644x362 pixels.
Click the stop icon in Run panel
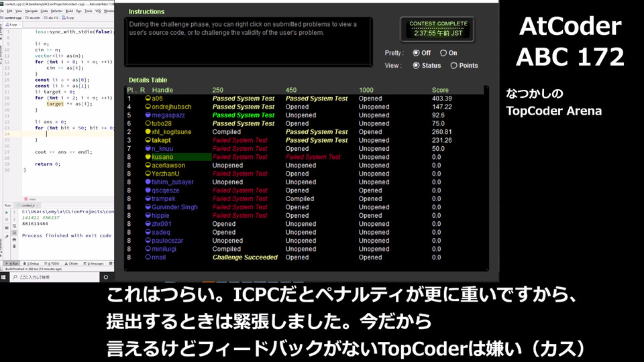point(7,219)
